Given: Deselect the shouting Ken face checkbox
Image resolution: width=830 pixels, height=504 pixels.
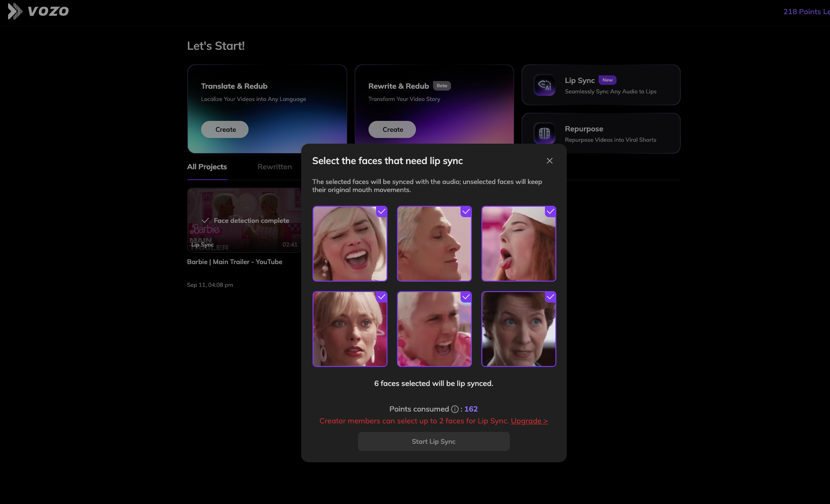Looking at the screenshot, I should pyautogui.click(x=466, y=297).
